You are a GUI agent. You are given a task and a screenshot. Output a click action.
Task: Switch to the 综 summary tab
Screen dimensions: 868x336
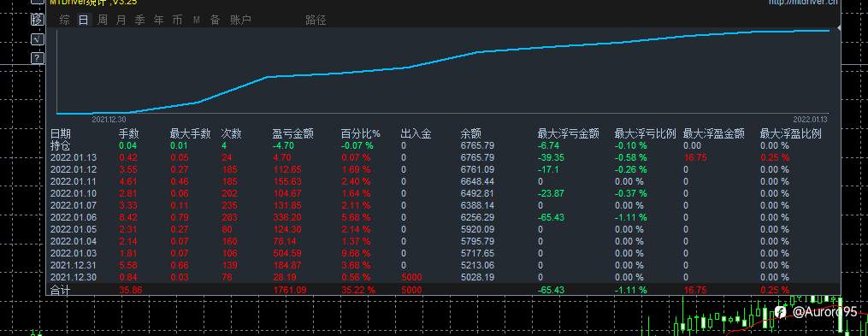point(65,20)
